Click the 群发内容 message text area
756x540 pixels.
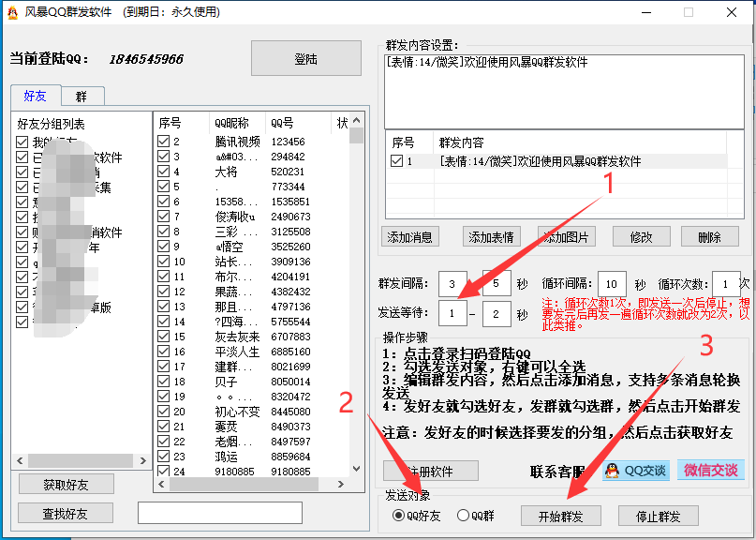[564, 92]
